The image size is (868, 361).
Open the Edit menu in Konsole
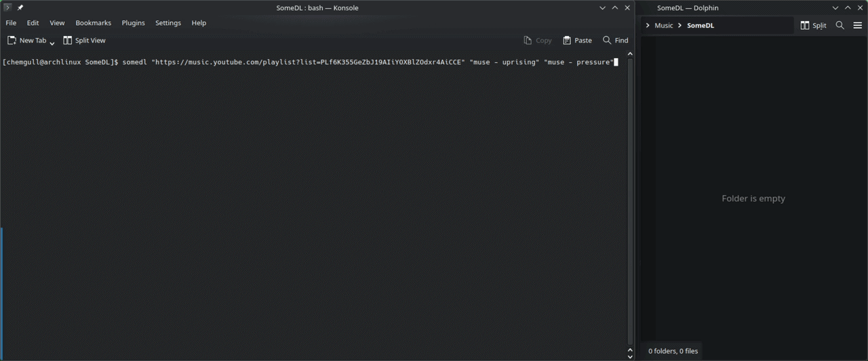coord(33,23)
